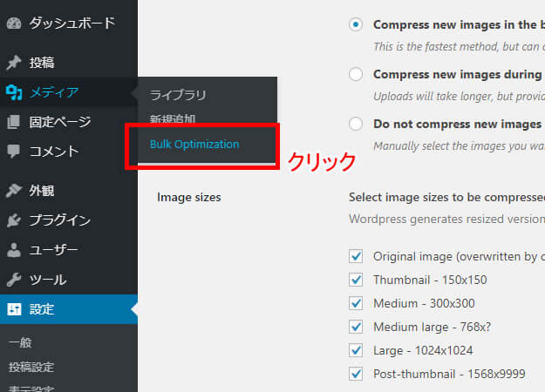Click 'Select image sizes to be compressed' heading

[x=447, y=197]
